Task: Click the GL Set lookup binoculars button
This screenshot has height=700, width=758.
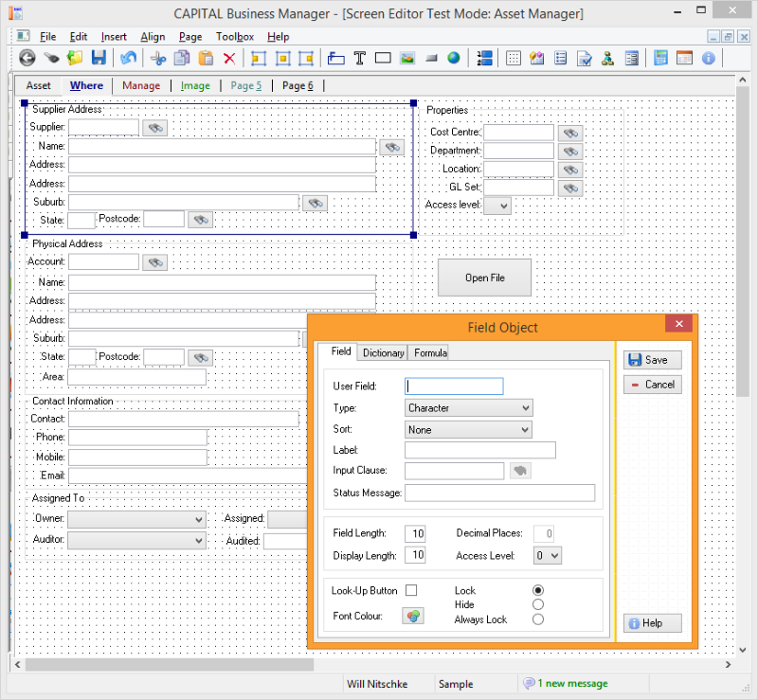Action: [x=570, y=188]
